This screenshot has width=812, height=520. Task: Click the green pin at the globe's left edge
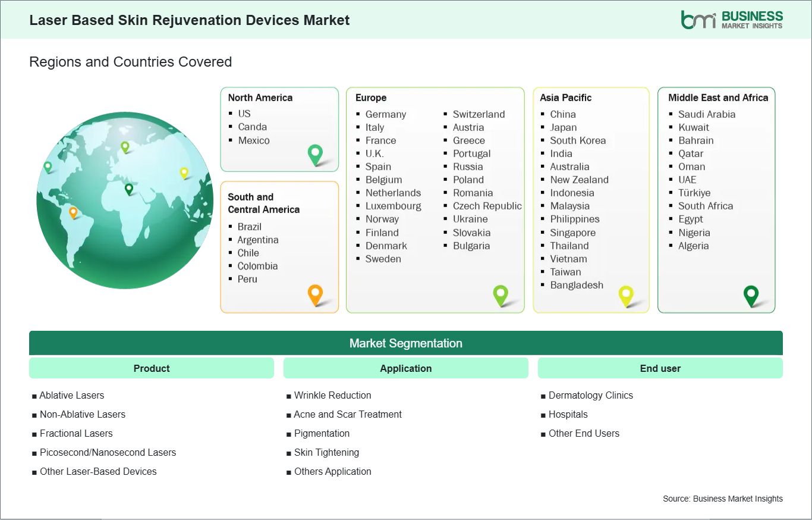(x=48, y=167)
